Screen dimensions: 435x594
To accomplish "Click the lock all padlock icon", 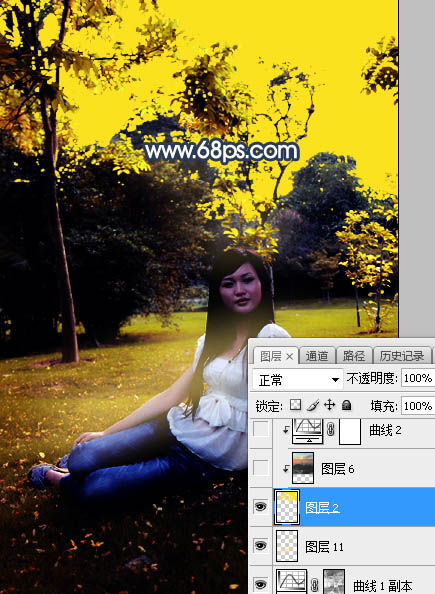I will [x=346, y=405].
